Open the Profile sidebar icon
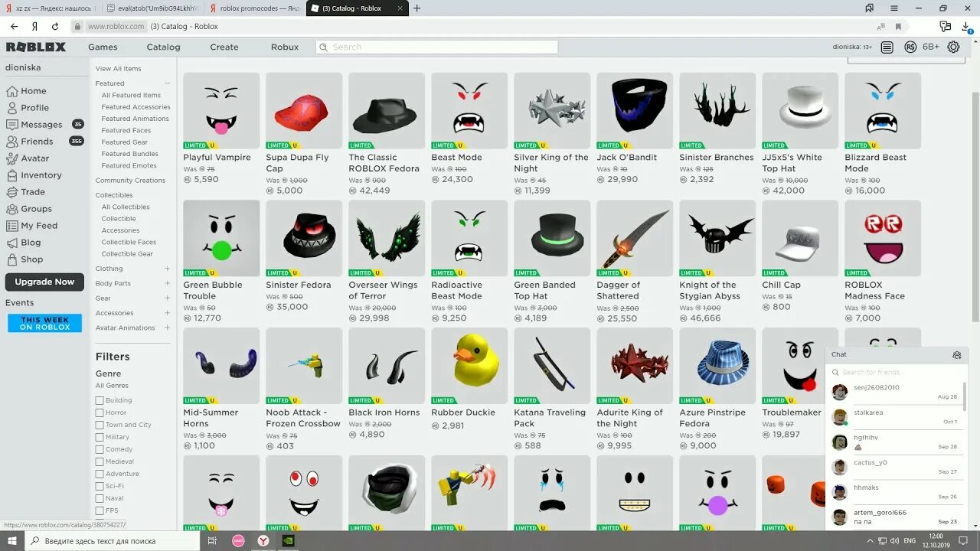 coord(11,108)
